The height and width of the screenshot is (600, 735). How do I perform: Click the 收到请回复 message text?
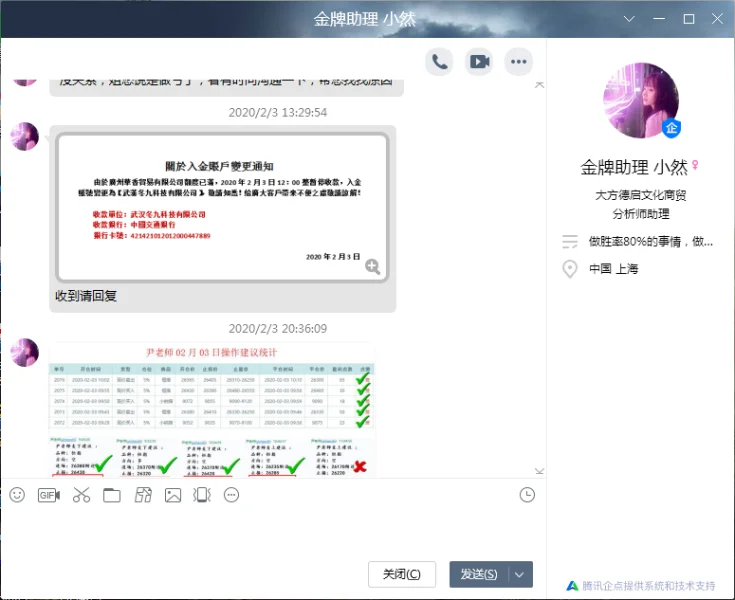(x=86, y=296)
